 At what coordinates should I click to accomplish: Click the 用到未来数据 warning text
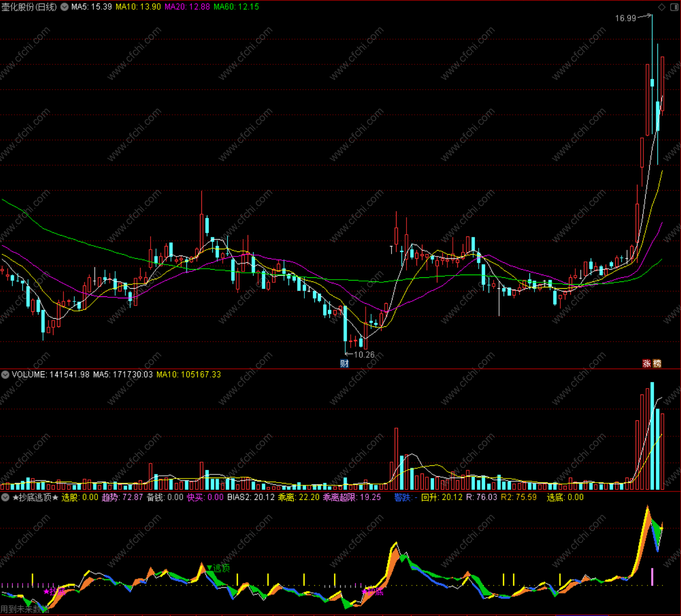(25, 609)
